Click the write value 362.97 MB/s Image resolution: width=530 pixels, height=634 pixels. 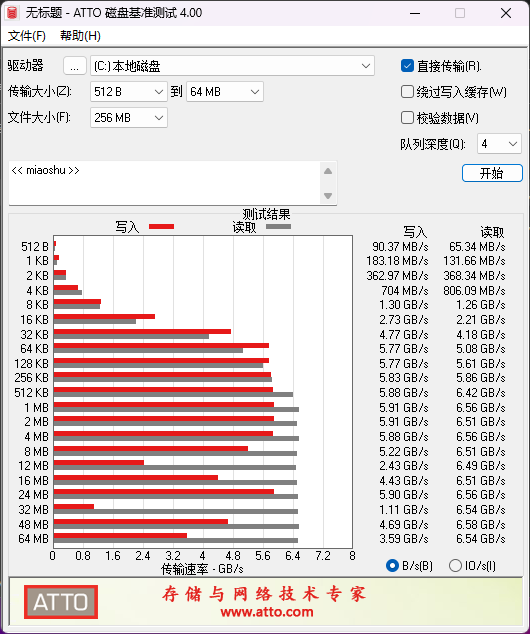point(397,276)
